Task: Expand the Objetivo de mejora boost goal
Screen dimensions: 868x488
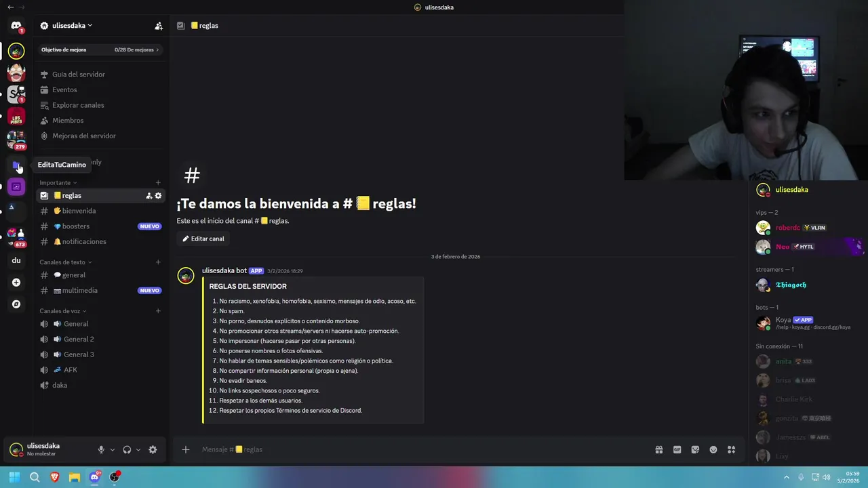Action: (100, 49)
